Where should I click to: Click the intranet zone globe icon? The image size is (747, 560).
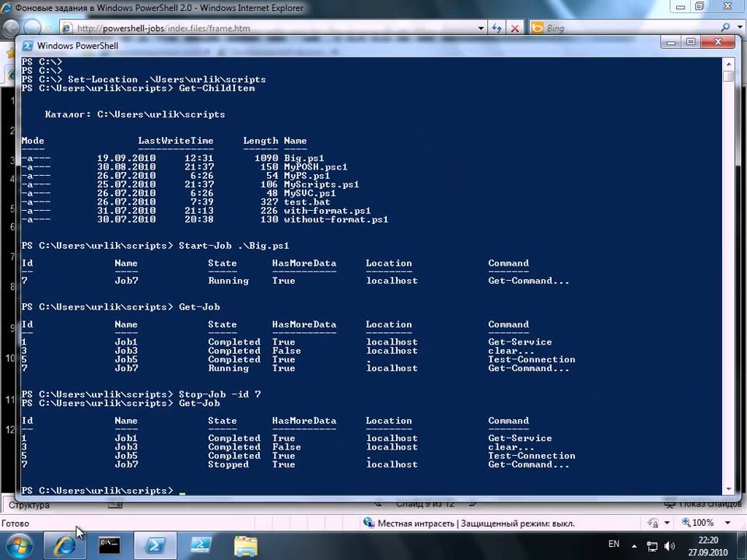click(368, 523)
